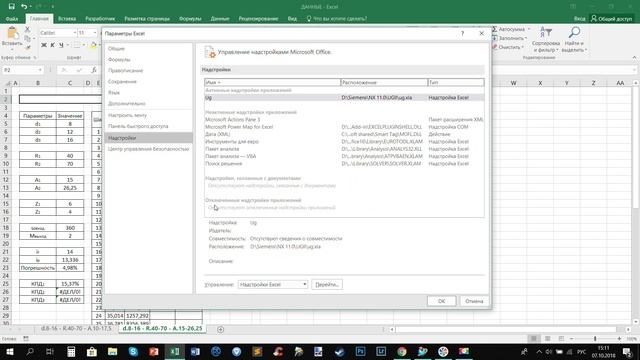
Task: Switch to the Рецензирование ribbon tab
Action: [x=258, y=19]
